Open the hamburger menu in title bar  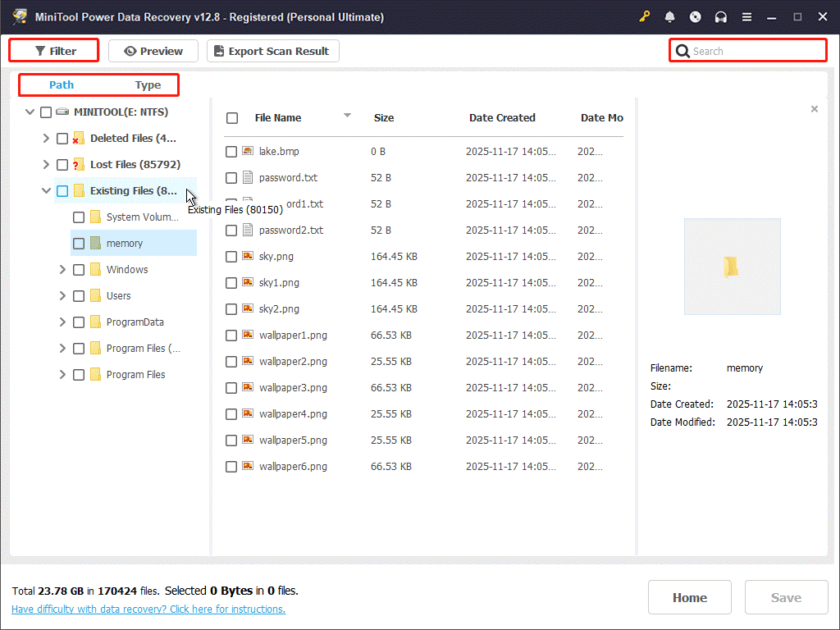(747, 16)
